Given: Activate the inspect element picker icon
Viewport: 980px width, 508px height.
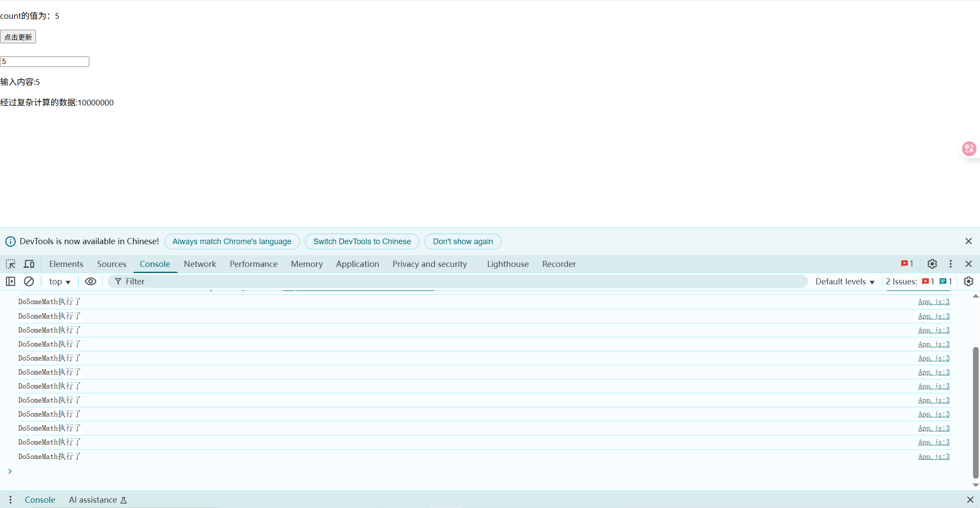Looking at the screenshot, I should 11,264.
